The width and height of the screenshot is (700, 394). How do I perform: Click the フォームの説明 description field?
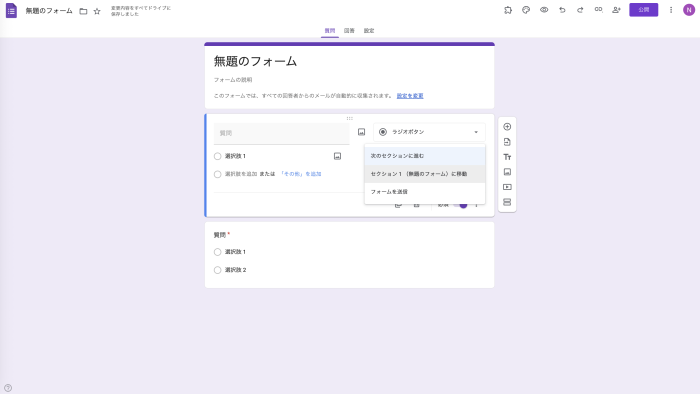click(233, 80)
